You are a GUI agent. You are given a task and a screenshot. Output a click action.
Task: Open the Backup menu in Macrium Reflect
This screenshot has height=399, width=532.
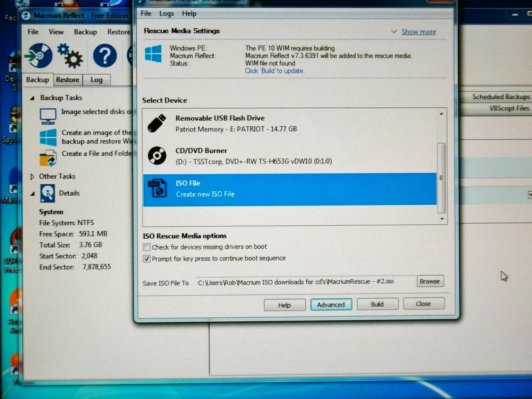tap(85, 32)
